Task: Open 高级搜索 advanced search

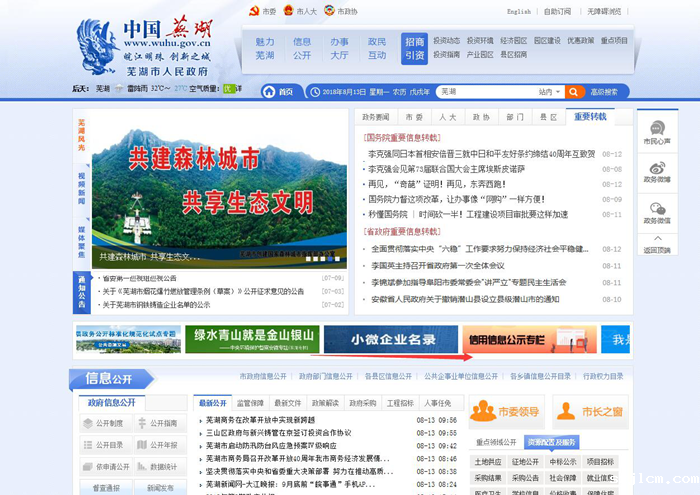Action: 604,92
